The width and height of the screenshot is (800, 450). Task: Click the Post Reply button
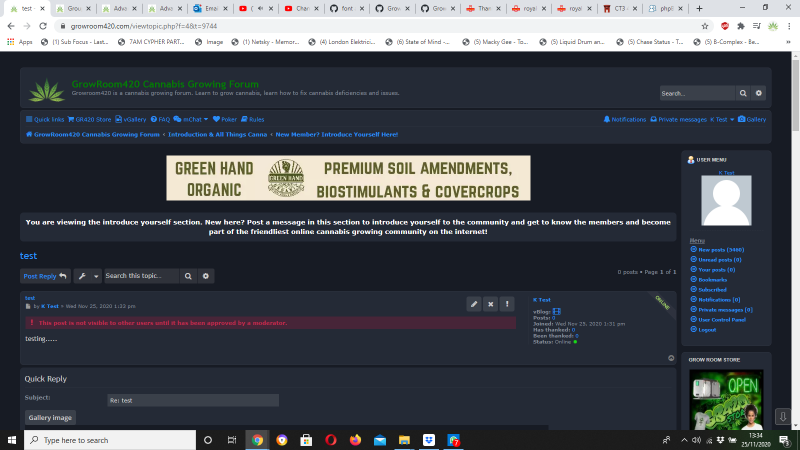point(46,275)
